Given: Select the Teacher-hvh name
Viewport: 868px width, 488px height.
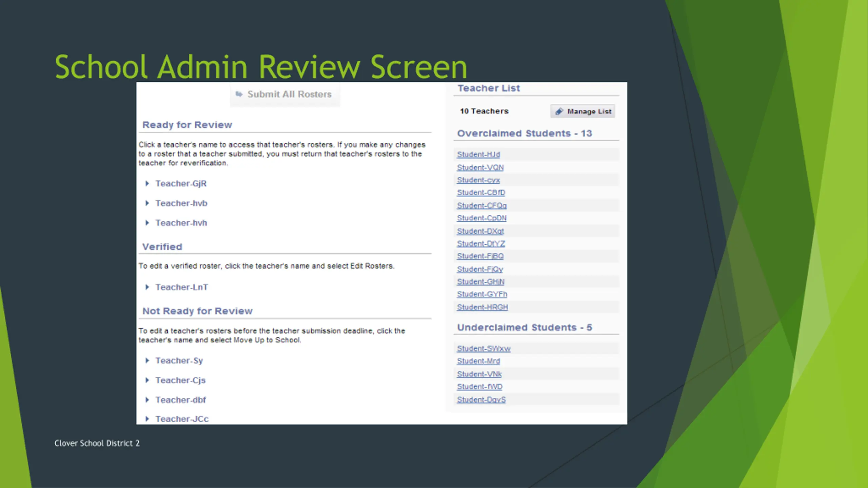Looking at the screenshot, I should (x=181, y=223).
